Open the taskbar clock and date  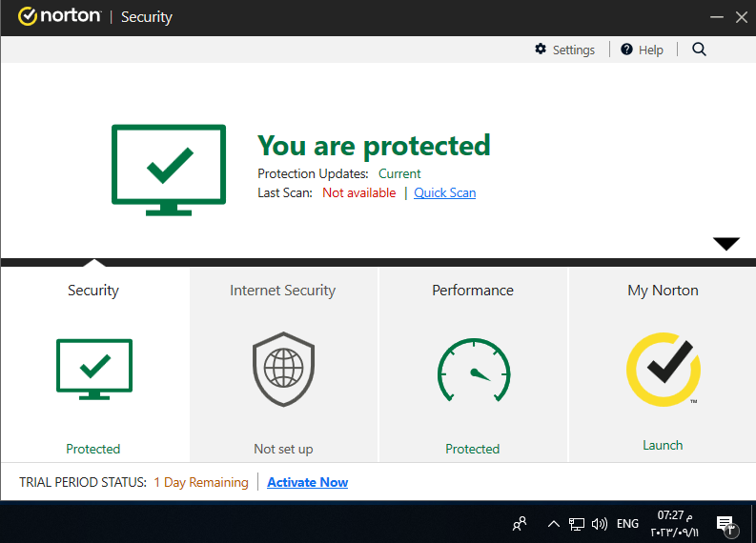(x=675, y=524)
